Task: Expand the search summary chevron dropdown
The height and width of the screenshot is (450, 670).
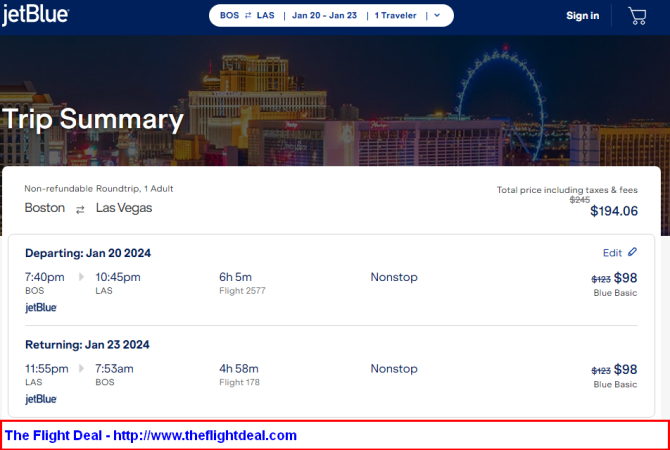Action: [x=437, y=15]
